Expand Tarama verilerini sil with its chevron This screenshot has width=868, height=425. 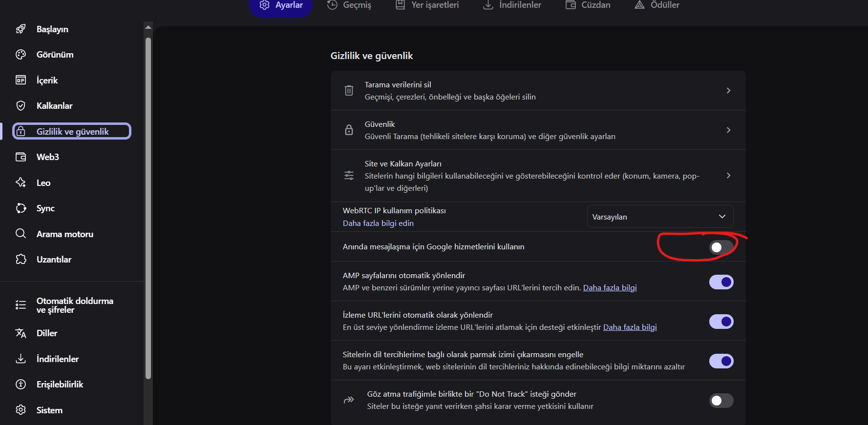(728, 90)
